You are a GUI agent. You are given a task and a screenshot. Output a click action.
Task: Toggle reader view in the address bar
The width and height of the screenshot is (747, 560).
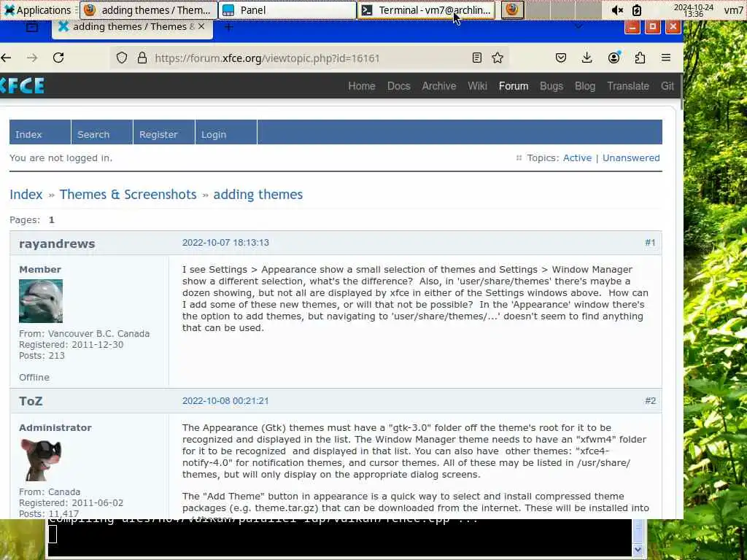[x=476, y=58]
